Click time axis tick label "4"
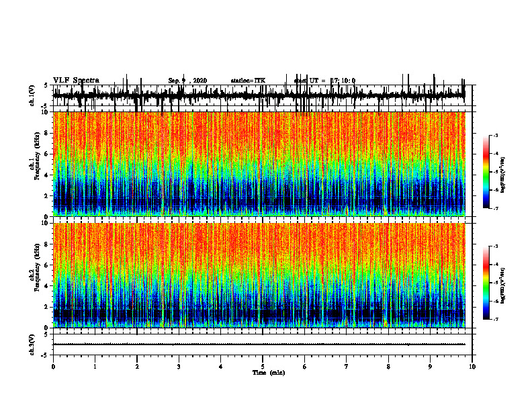Image resolution: width=532 pixels, height=411 pixels. (221, 367)
